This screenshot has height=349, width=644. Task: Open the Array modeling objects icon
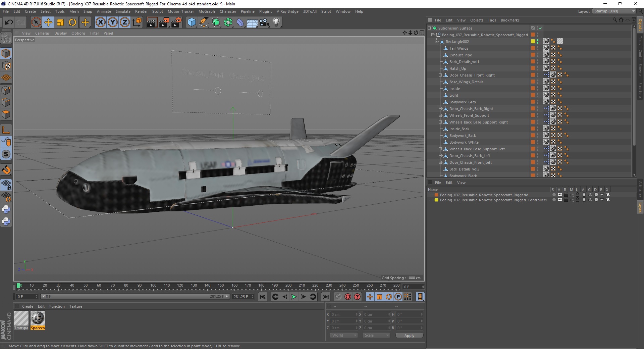[228, 22]
